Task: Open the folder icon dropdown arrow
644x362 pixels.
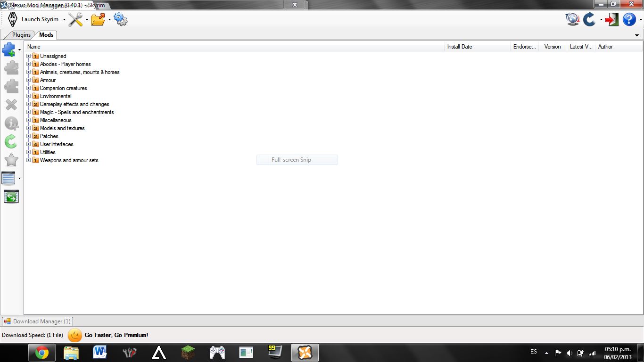Action: click(109, 20)
